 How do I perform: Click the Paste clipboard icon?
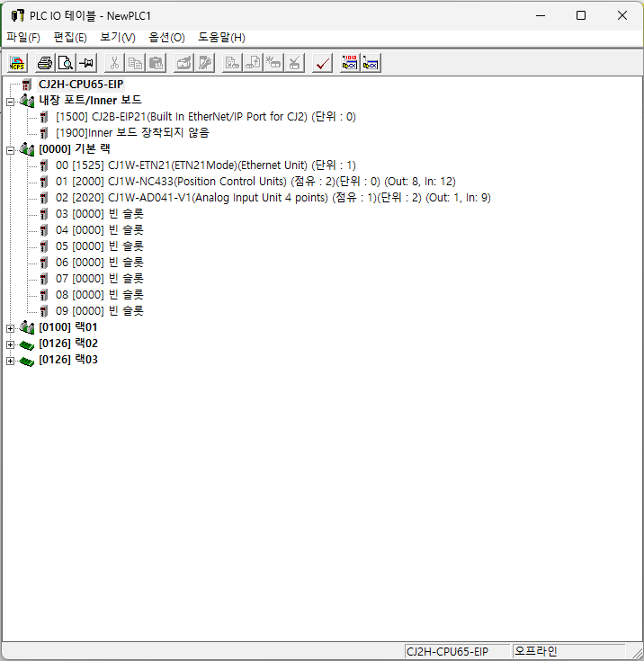(156, 63)
